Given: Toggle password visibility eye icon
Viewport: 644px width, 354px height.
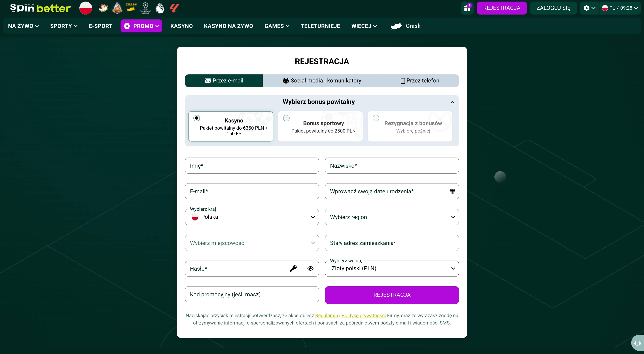Looking at the screenshot, I should [310, 269].
